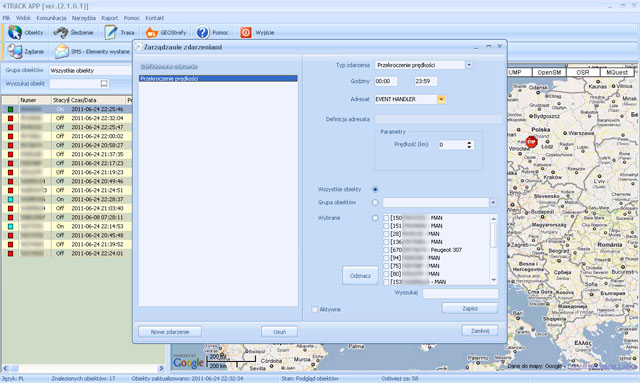The image size is (640, 383).
Task: Click the red STOP marker on the map
Action: tap(531, 142)
